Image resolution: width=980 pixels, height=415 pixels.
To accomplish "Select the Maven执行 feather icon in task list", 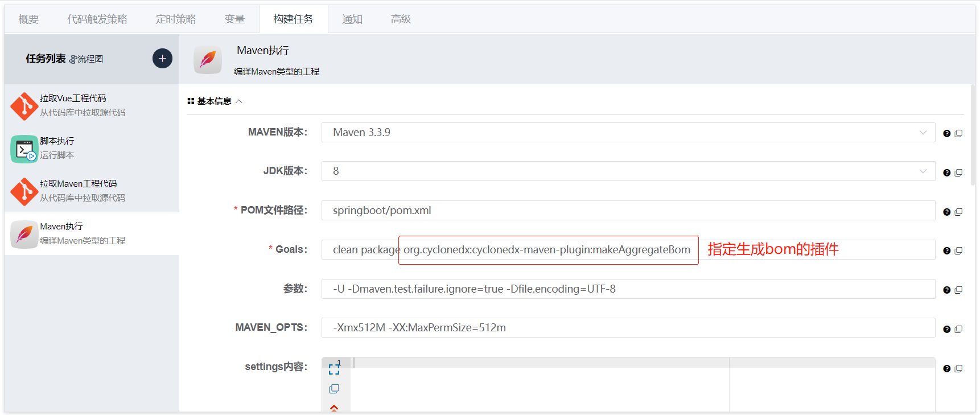I will click(x=24, y=234).
